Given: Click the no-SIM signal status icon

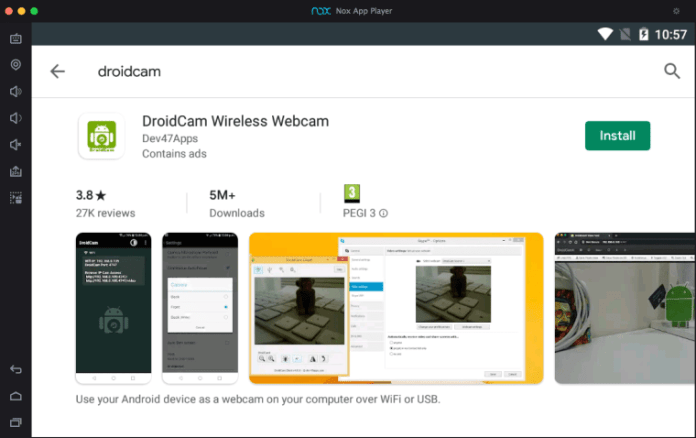Looking at the screenshot, I should 625,34.
